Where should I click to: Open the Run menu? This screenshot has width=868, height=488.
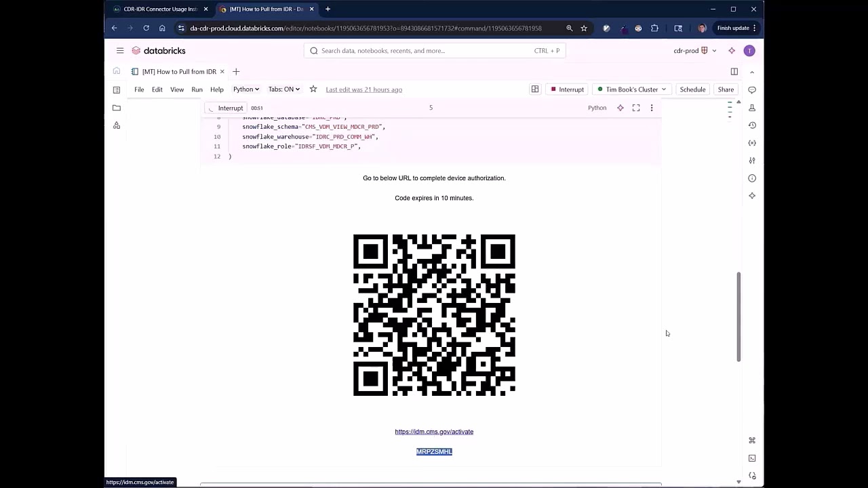[197, 89]
